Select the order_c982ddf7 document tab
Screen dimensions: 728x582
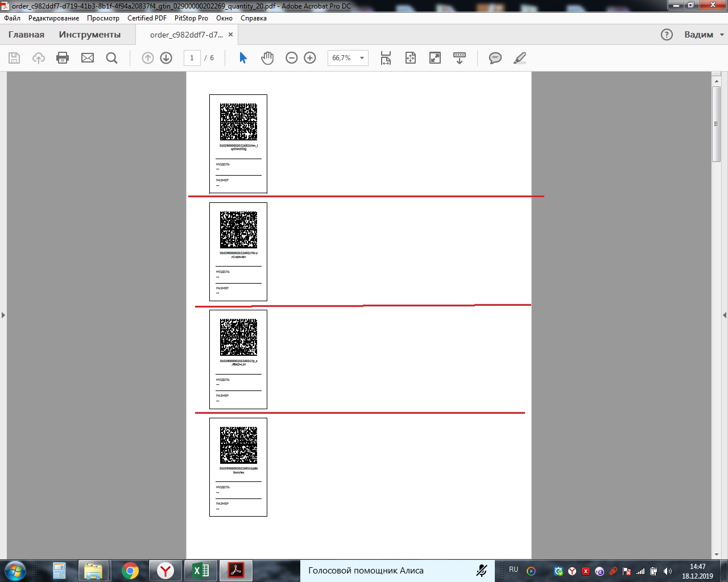point(187,35)
